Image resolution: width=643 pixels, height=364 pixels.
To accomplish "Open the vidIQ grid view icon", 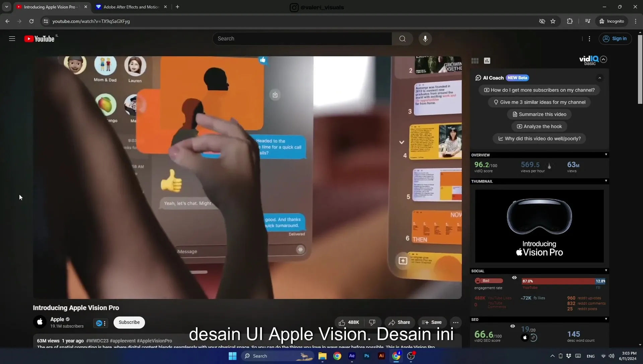I will (x=475, y=61).
